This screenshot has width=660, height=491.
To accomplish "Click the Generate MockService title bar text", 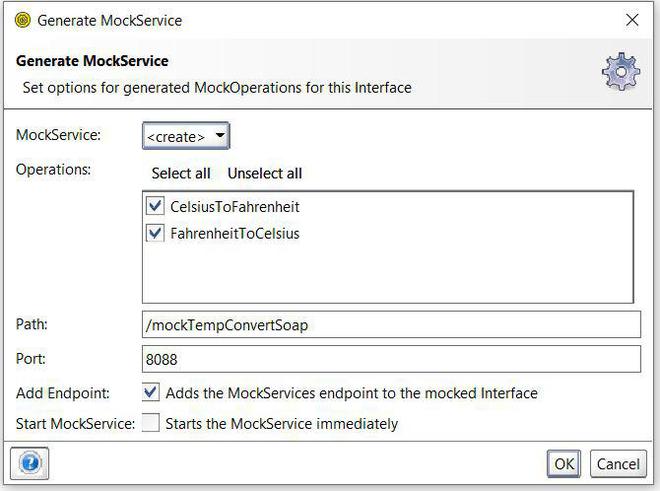I will click(110, 20).
